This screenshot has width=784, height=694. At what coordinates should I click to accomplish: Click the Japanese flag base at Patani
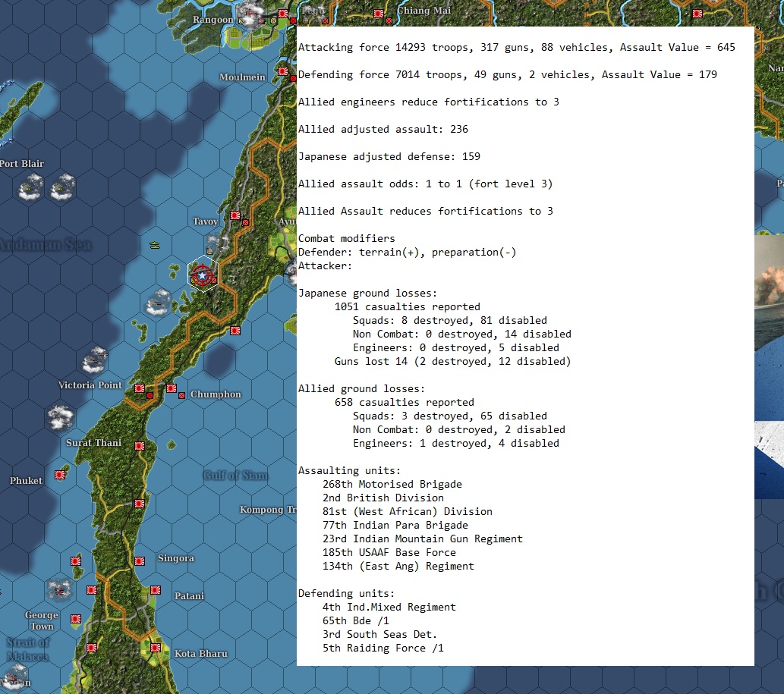pyautogui.click(x=156, y=590)
